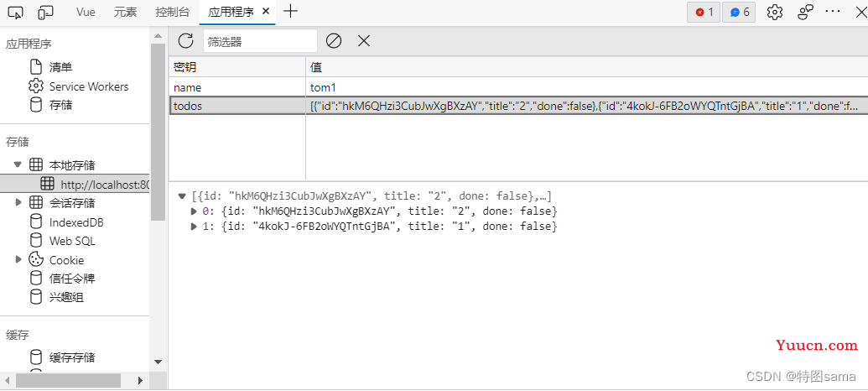
Task: Collapse the 本地存储 tree arrow
Action: [x=18, y=164]
